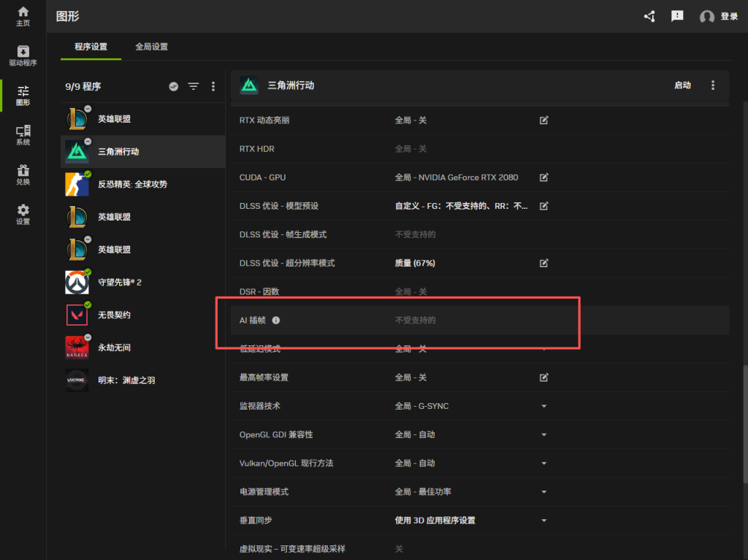
Task: Open the 兑换 redeem gift icon
Action: click(23, 174)
